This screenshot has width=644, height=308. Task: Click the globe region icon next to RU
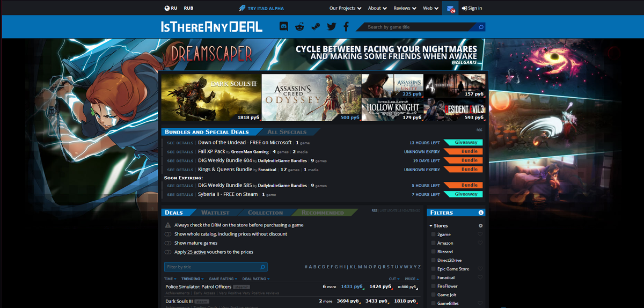click(x=167, y=8)
